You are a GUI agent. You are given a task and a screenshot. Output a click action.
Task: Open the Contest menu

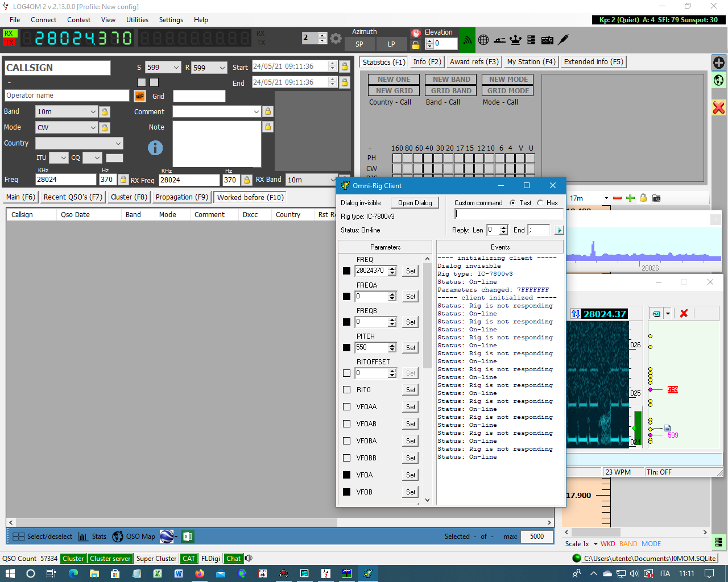click(78, 20)
